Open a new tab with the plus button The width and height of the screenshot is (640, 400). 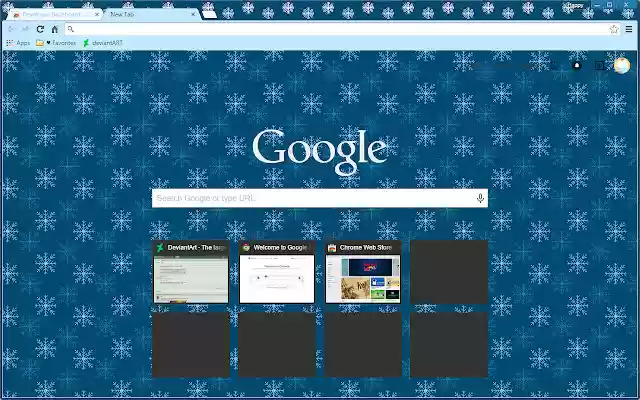209,14
